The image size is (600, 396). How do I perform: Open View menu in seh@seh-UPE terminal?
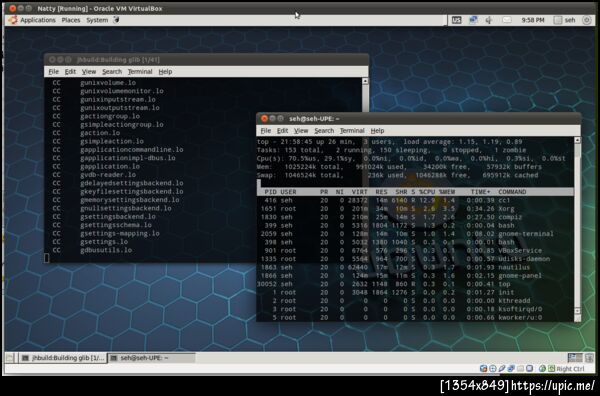point(301,130)
